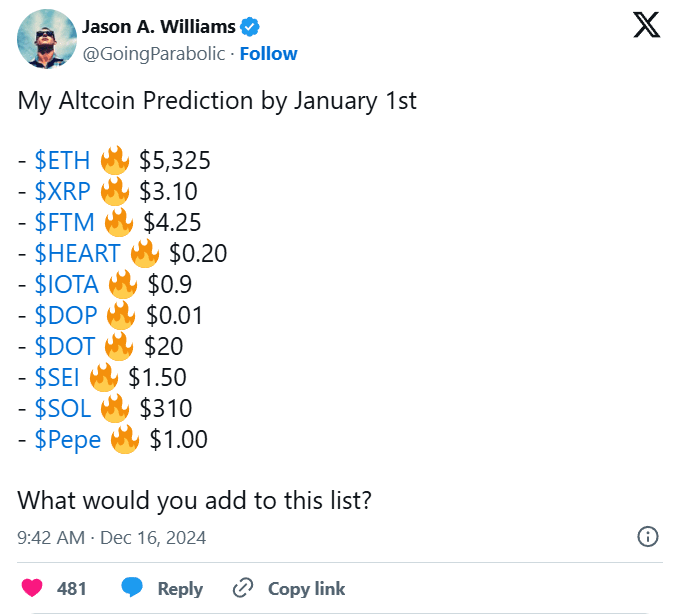This screenshot has width=680, height=614.
Task: Follow the GoingParabolic account
Action: coord(268,53)
